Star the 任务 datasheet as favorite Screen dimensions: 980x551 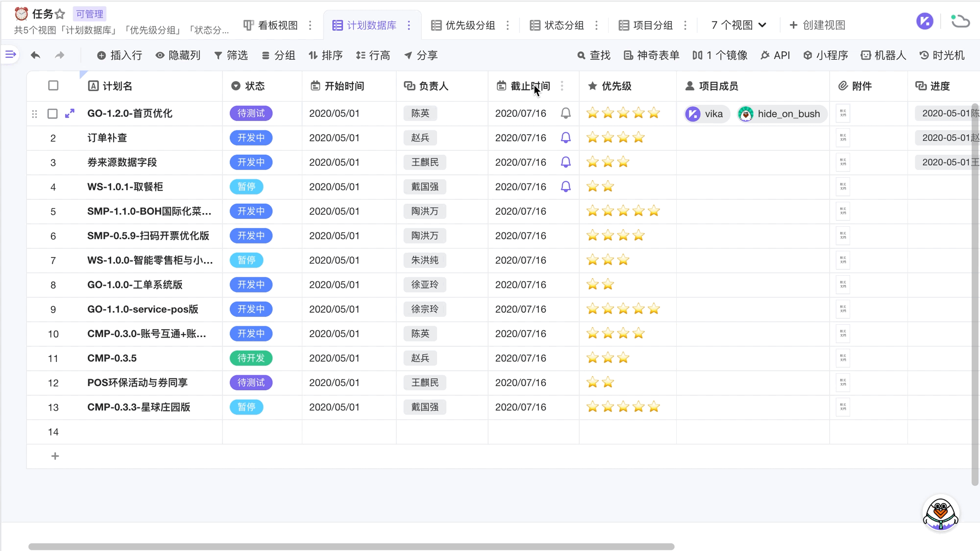(x=60, y=14)
